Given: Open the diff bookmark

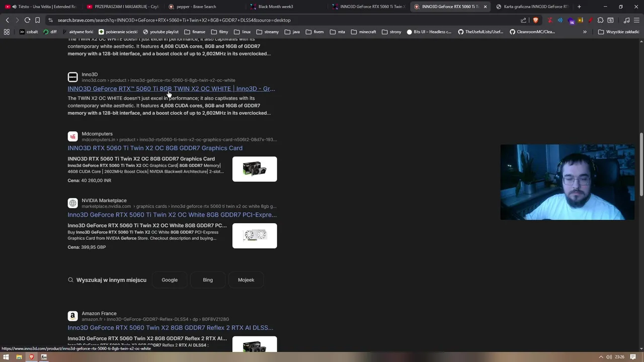Looking at the screenshot, I should click(x=50, y=32).
